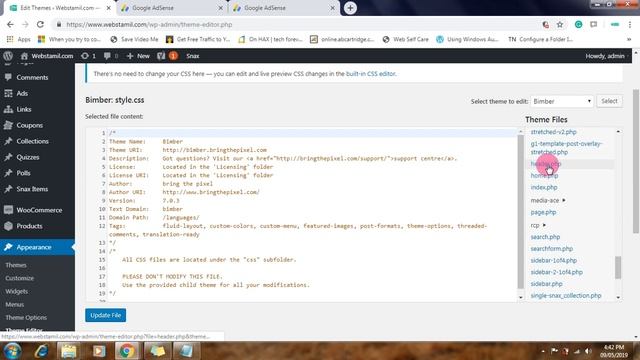Screen dimensions: 640x360
Task: Open sidebar-2-1of4.php in Theme Files
Action: pos(557,272)
